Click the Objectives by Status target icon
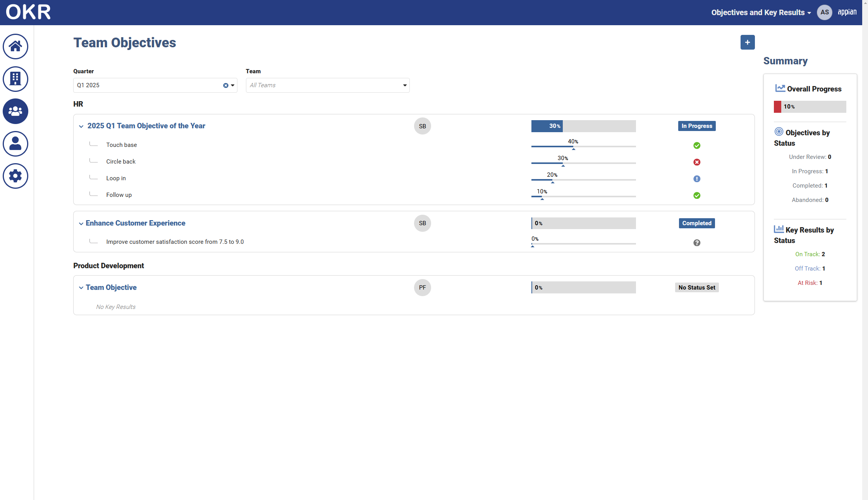This screenshot has width=868, height=500. (x=779, y=131)
